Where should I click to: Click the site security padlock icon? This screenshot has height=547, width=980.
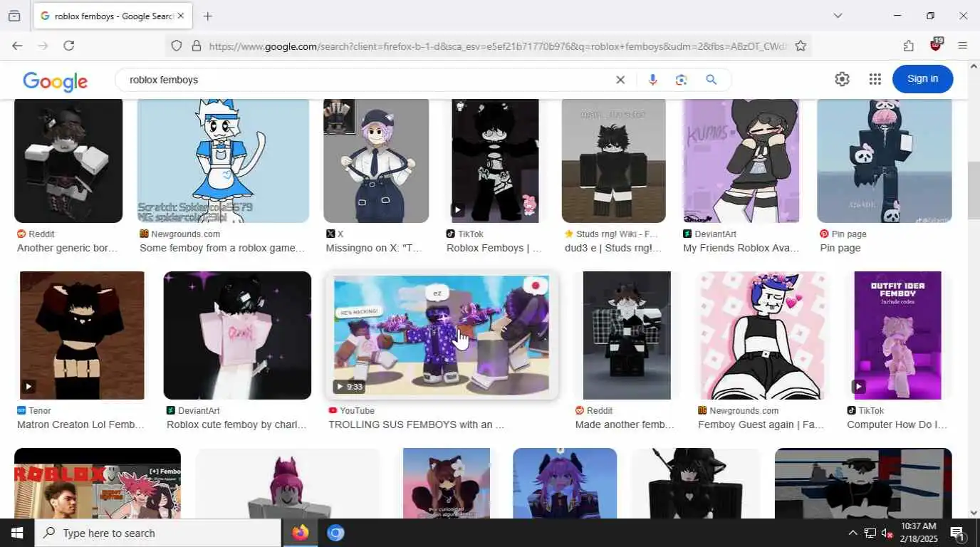click(x=197, y=46)
